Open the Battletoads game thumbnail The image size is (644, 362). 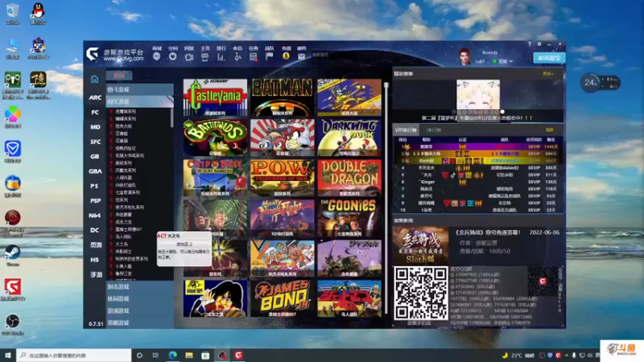[215, 138]
